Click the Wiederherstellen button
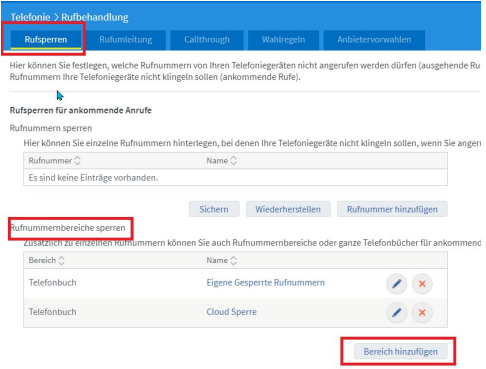The width and height of the screenshot is (486, 369). point(288,209)
